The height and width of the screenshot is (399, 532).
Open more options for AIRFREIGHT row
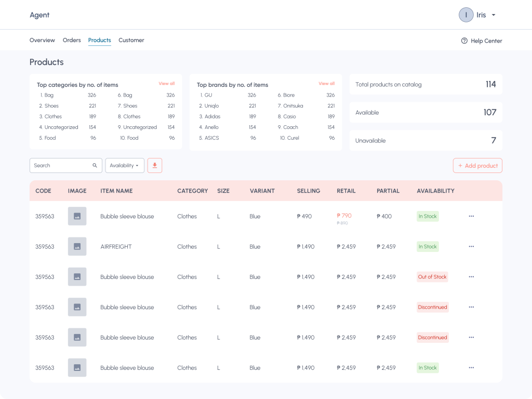click(471, 247)
